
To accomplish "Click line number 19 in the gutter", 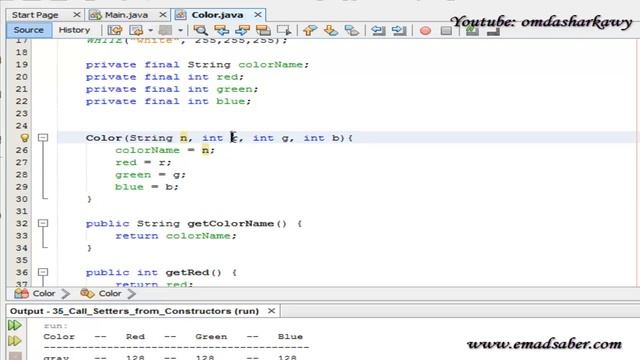I will (x=22, y=64).
